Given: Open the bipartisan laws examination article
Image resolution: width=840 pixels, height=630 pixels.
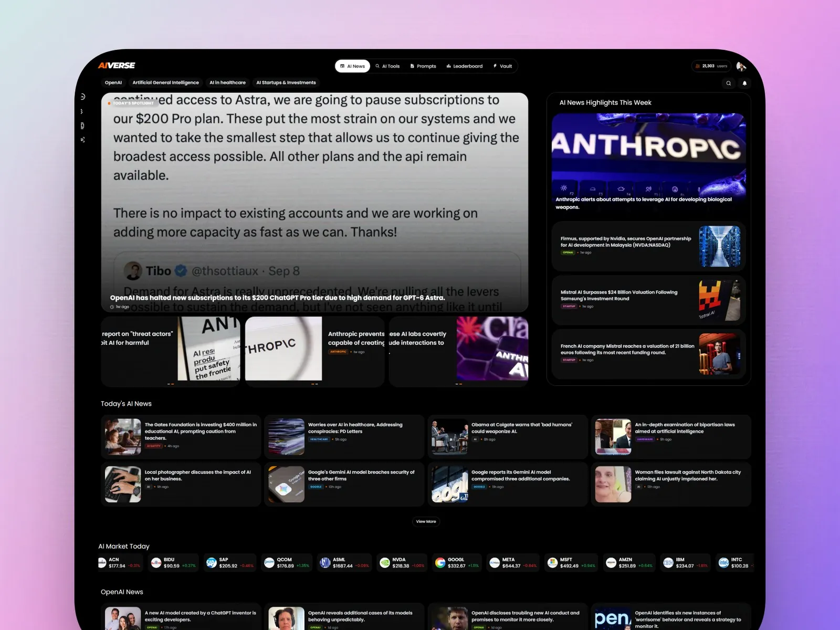Looking at the screenshot, I should [671, 437].
